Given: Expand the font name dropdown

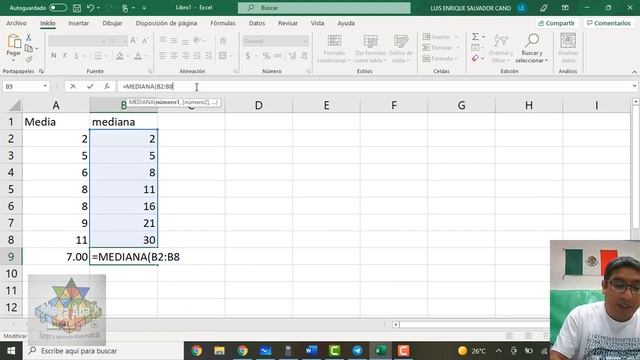Looking at the screenshot, I should tap(102, 41).
